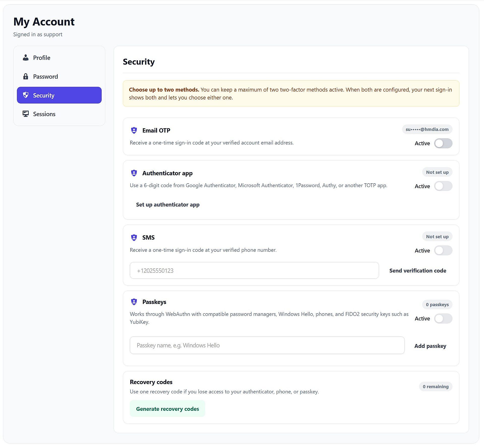Click the '0 passkeys' badge
The image size is (484, 448).
(x=437, y=304)
